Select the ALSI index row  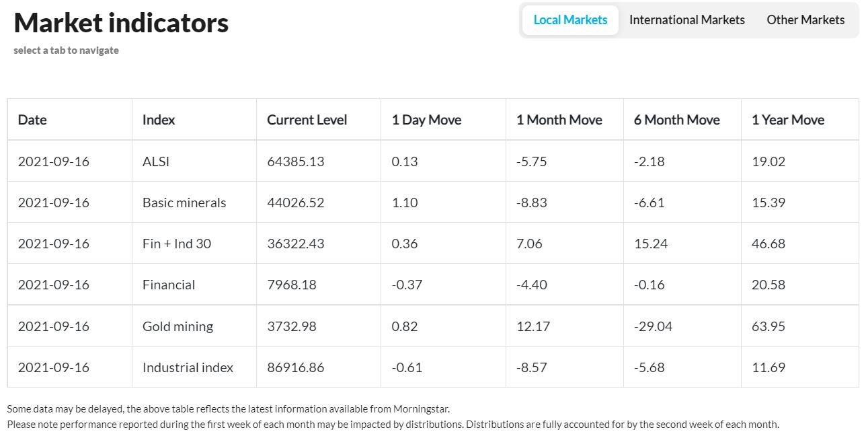[x=433, y=161]
